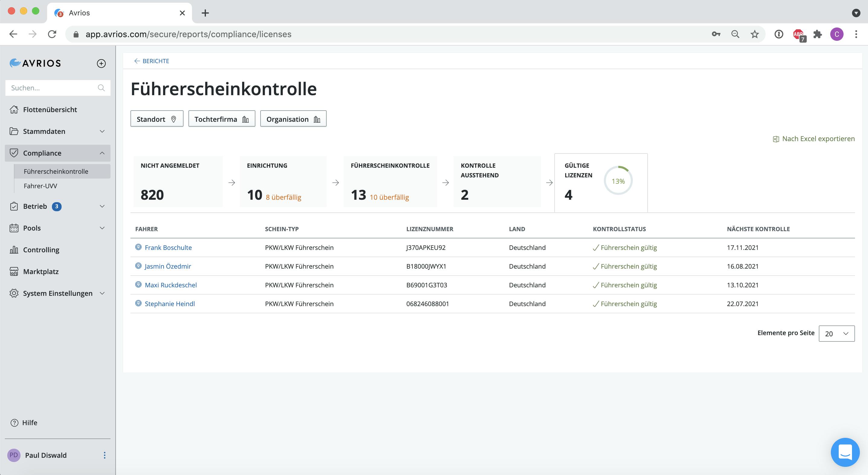Open the Fahrer-UVV submenu item
The height and width of the screenshot is (475, 868).
(40, 186)
